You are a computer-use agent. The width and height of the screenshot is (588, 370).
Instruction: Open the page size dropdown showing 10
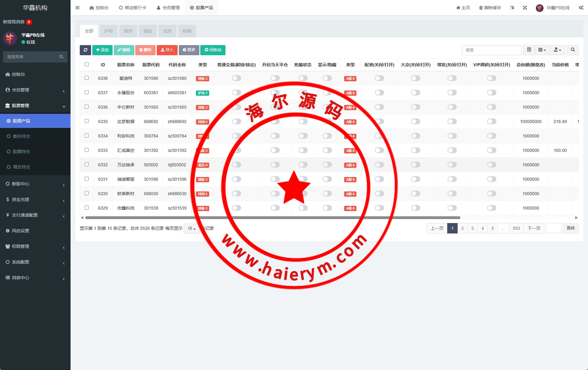pyautogui.click(x=191, y=229)
